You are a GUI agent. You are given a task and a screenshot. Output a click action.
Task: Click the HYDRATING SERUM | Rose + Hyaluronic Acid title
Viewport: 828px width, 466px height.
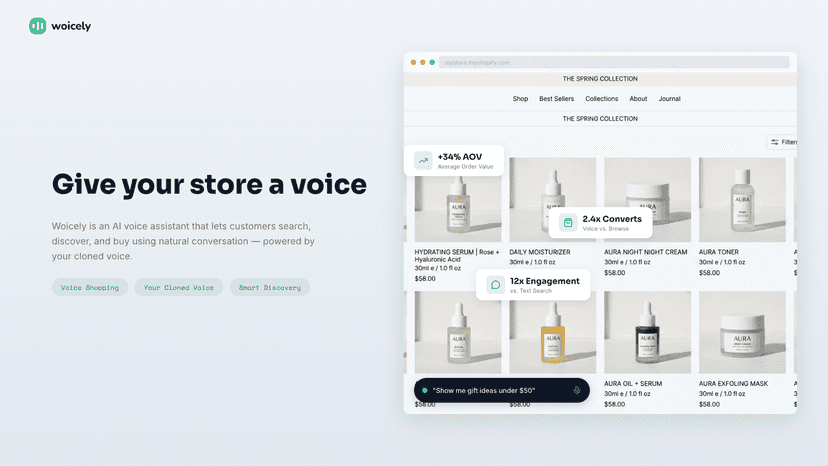457,256
